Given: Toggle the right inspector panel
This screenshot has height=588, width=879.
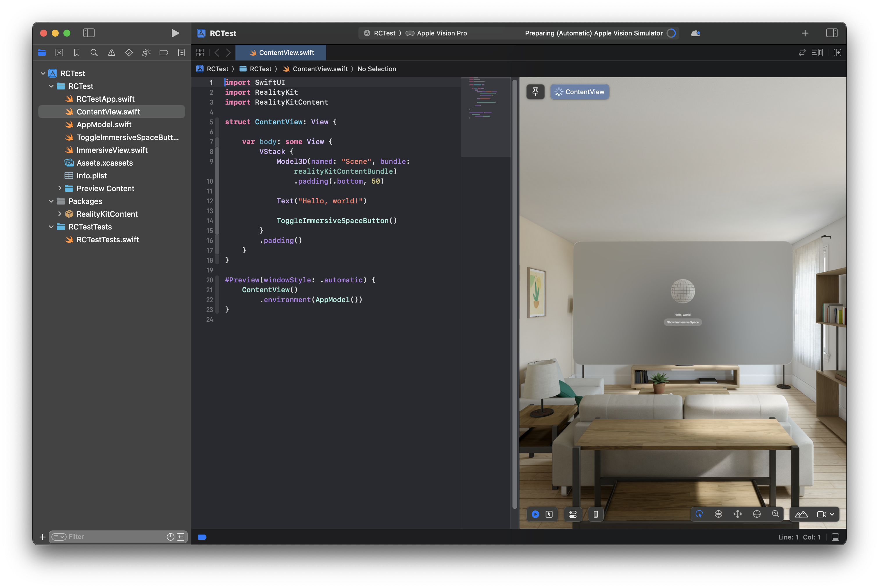Looking at the screenshot, I should pos(832,33).
